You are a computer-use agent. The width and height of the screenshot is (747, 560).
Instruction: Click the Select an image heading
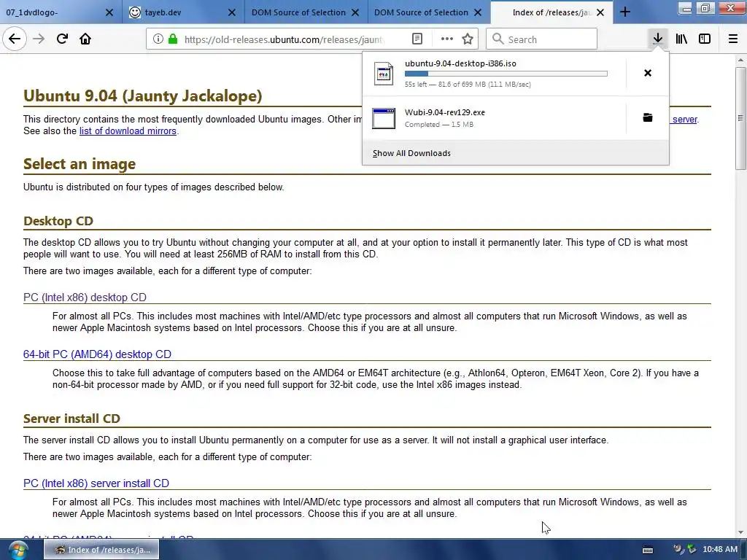click(x=80, y=164)
